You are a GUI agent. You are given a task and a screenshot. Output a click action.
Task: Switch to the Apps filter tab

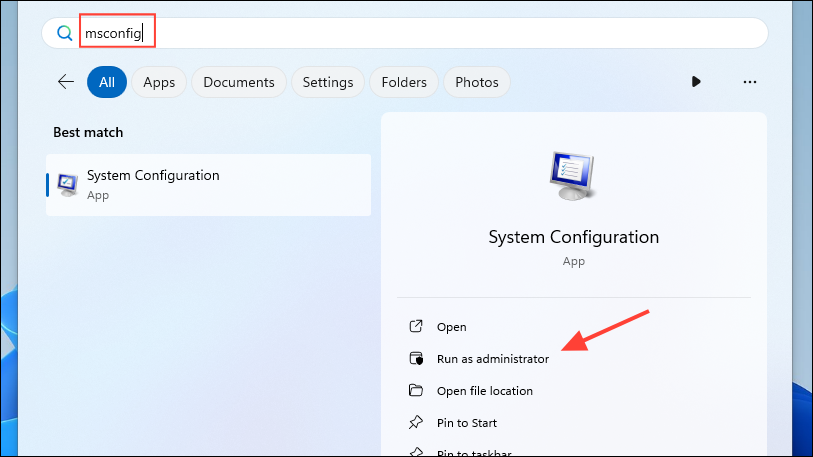pyautogui.click(x=159, y=82)
